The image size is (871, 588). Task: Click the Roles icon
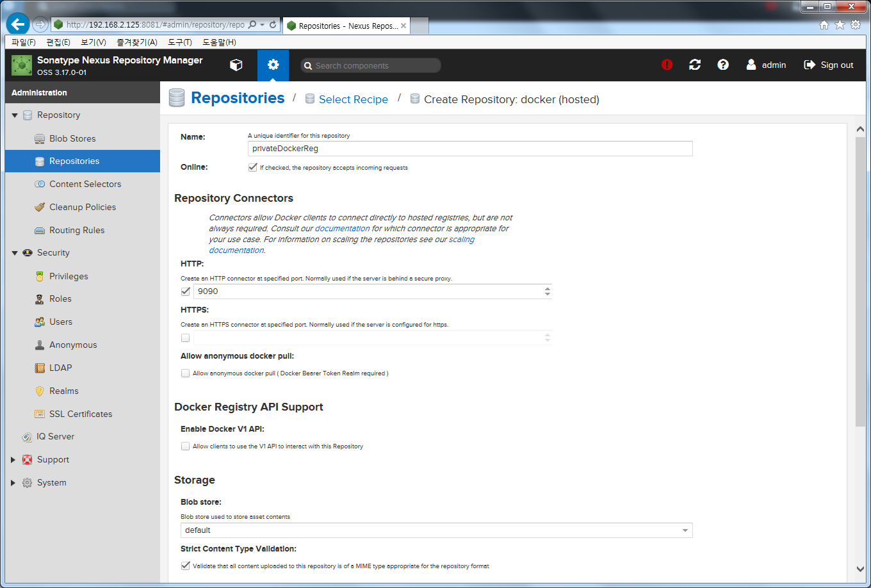tap(40, 299)
